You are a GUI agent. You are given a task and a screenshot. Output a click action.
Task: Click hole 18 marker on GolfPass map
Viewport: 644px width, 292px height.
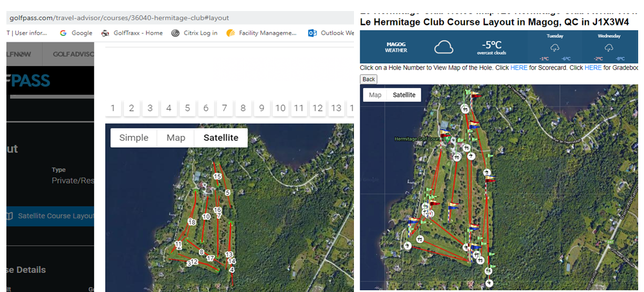click(192, 222)
